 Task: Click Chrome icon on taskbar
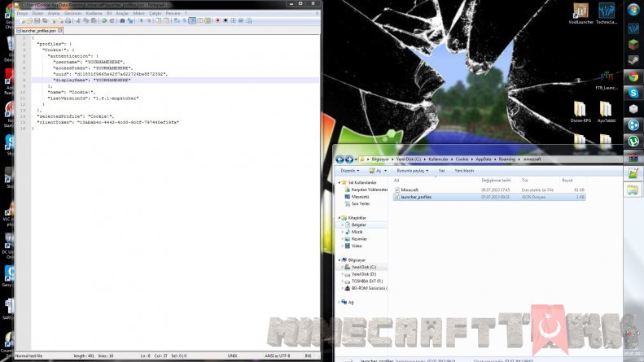[x=633, y=76]
